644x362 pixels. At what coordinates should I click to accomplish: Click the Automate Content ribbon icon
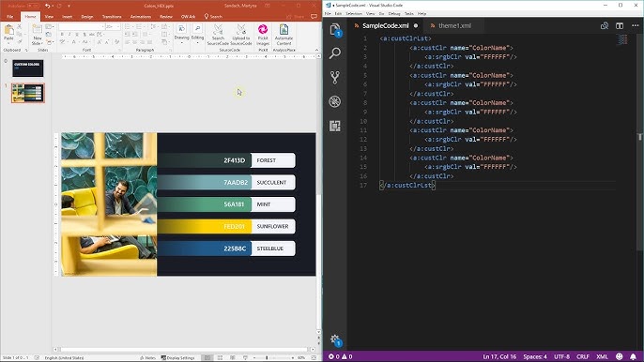click(x=284, y=35)
